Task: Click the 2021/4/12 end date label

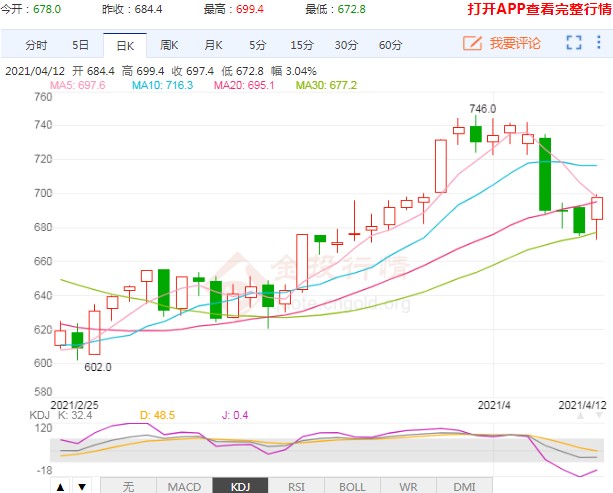Action: tap(583, 405)
